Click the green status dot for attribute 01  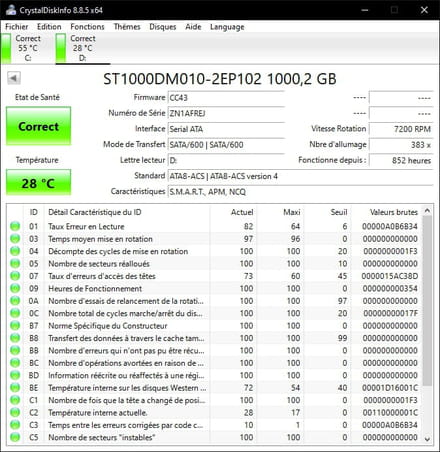tap(15, 226)
